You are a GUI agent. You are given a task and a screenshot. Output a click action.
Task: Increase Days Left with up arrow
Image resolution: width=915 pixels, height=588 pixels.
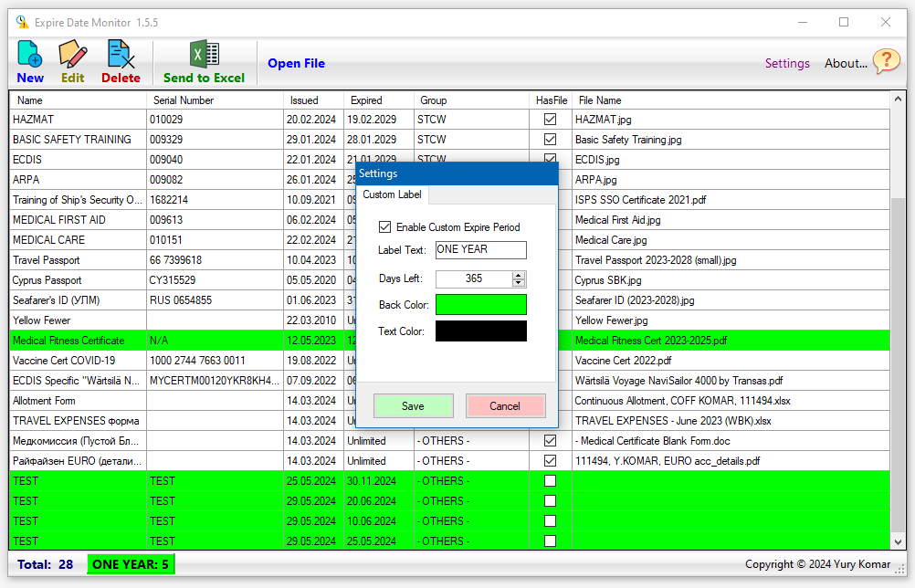tap(519, 276)
